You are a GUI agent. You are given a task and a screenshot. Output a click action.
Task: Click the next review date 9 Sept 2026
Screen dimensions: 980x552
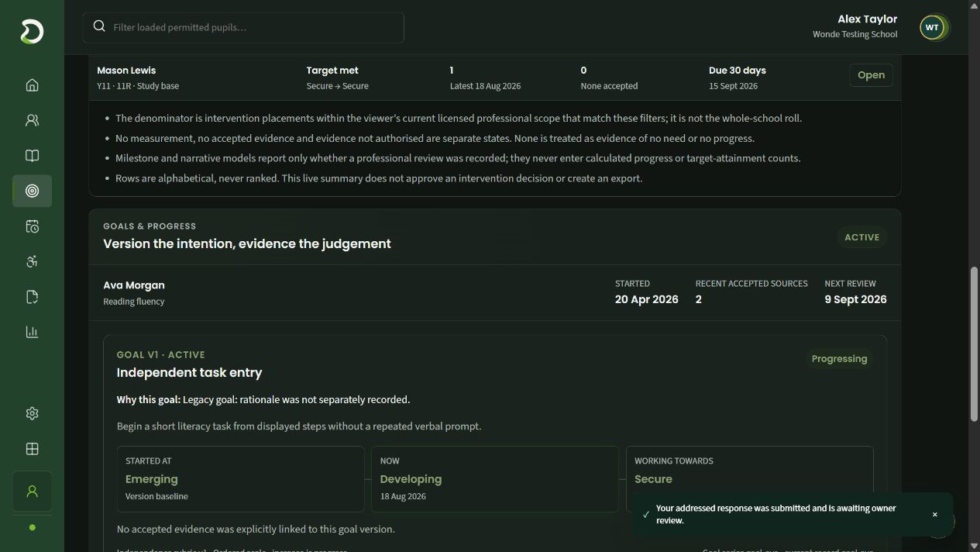coord(856,299)
